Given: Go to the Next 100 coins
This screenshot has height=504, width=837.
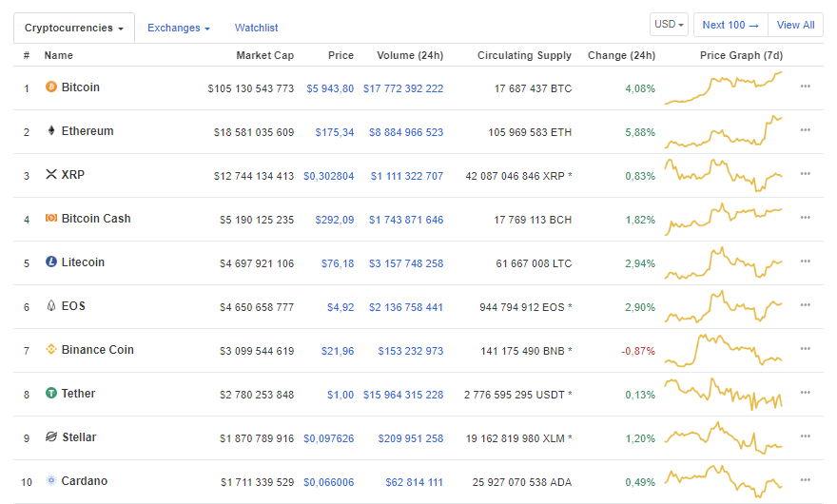Looking at the screenshot, I should pos(730,25).
